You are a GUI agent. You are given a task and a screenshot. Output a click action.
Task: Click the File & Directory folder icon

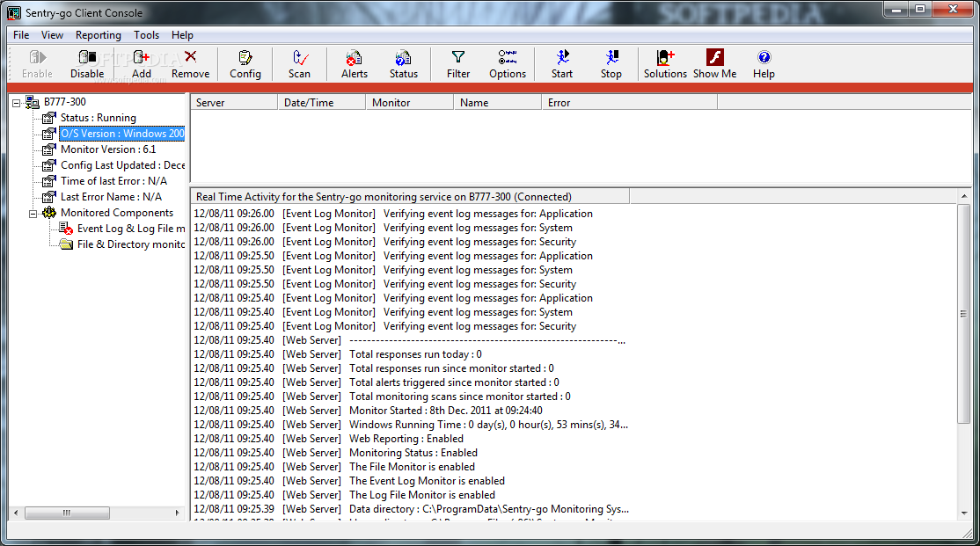click(x=66, y=244)
